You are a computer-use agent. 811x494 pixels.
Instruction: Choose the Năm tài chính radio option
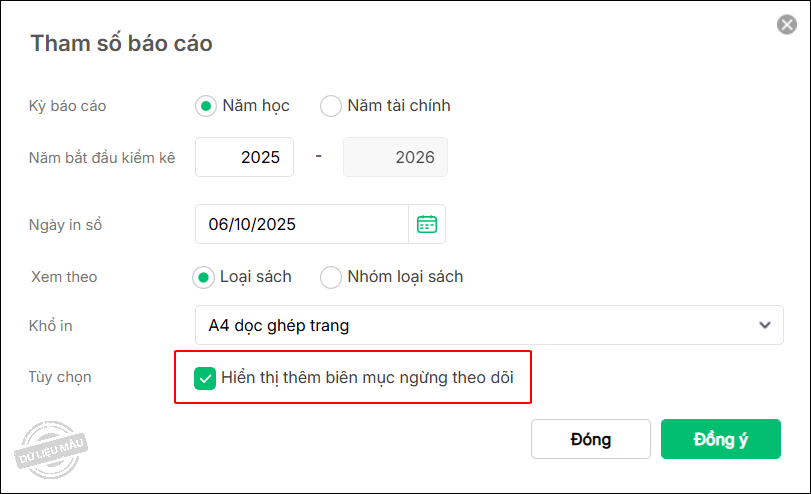click(x=331, y=105)
